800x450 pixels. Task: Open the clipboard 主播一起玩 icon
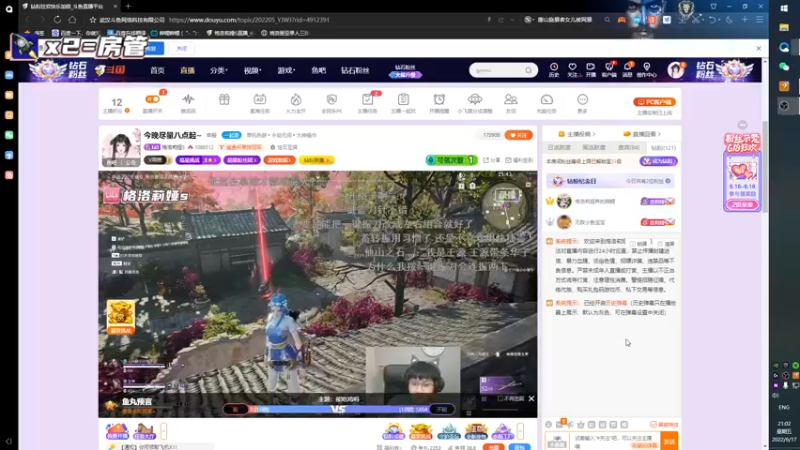[x=403, y=99]
